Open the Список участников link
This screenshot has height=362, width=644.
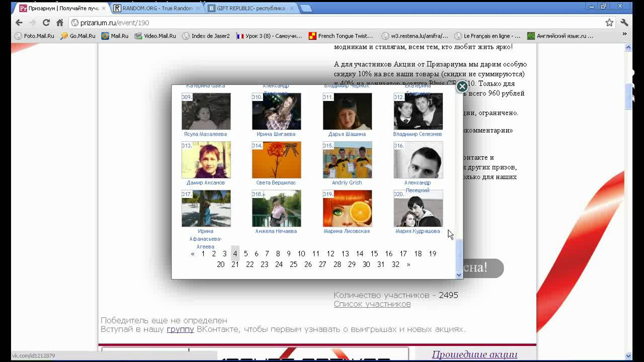pyautogui.click(x=372, y=304)
